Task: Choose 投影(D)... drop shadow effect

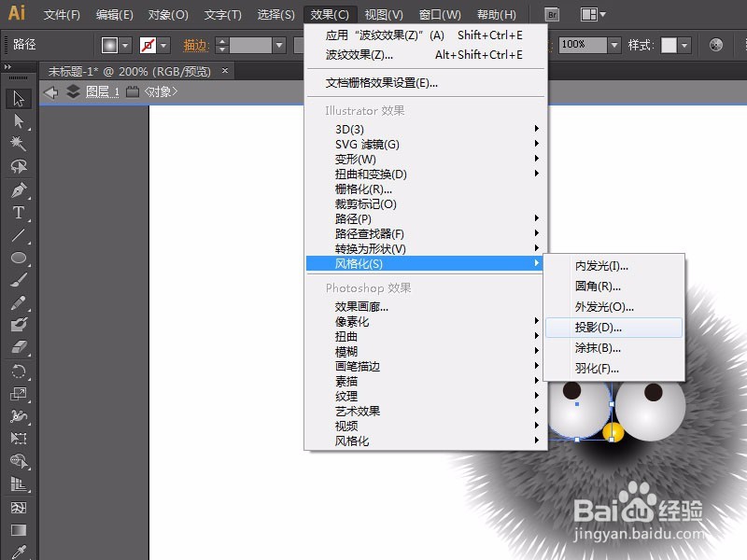Action: pyautogui.click(x=613, y=328)
